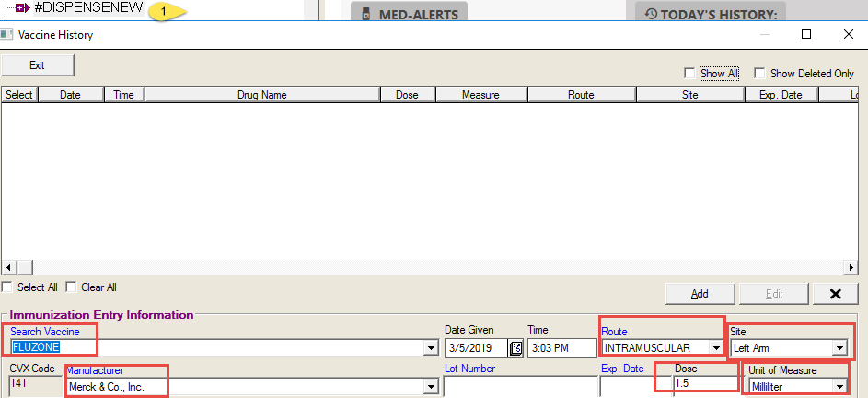Viewport: 868px width, 398px height.
Task: Open the Unit of Measure dropdown
Action: (x=839, y=387)
